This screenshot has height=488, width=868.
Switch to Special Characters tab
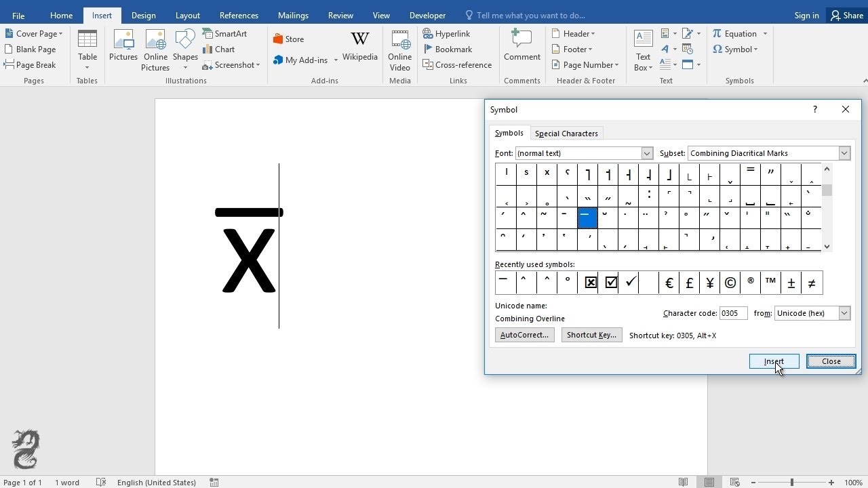click(x=566, y=134)
